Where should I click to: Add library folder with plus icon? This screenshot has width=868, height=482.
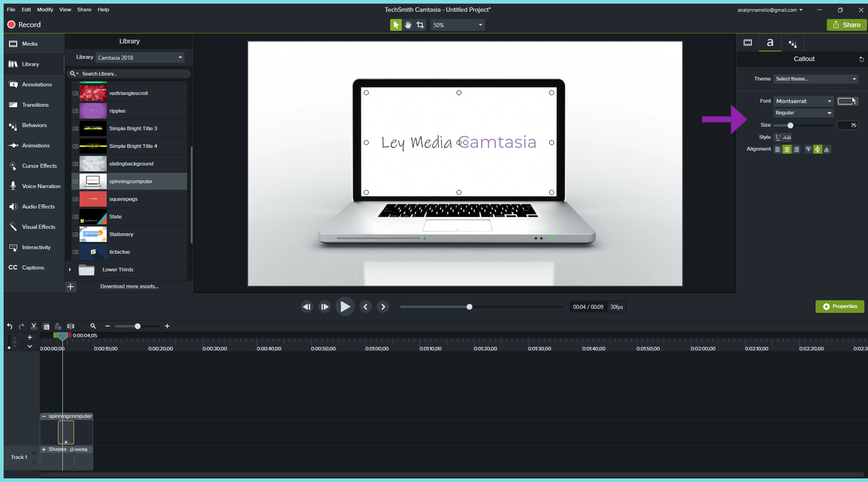tap(71, 287)
